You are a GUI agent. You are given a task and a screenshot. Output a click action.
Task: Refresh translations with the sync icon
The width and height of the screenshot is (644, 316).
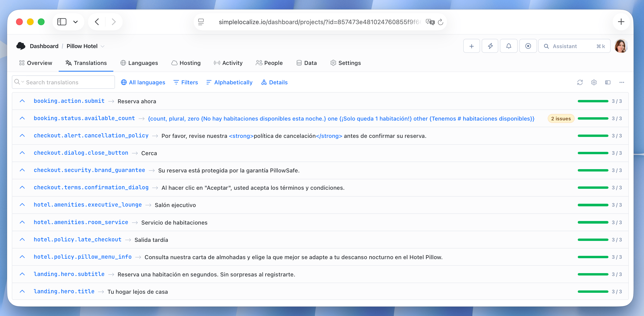(x=580, y=82)
